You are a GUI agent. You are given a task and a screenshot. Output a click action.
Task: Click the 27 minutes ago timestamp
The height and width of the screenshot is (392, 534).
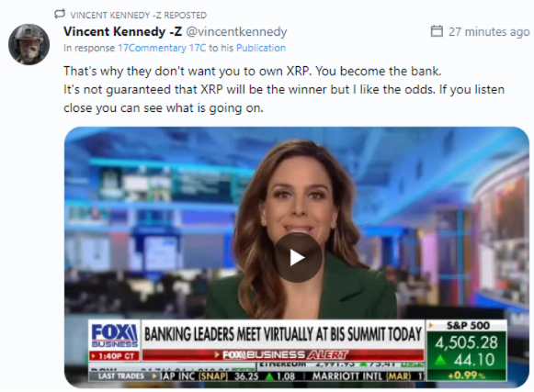489,31
